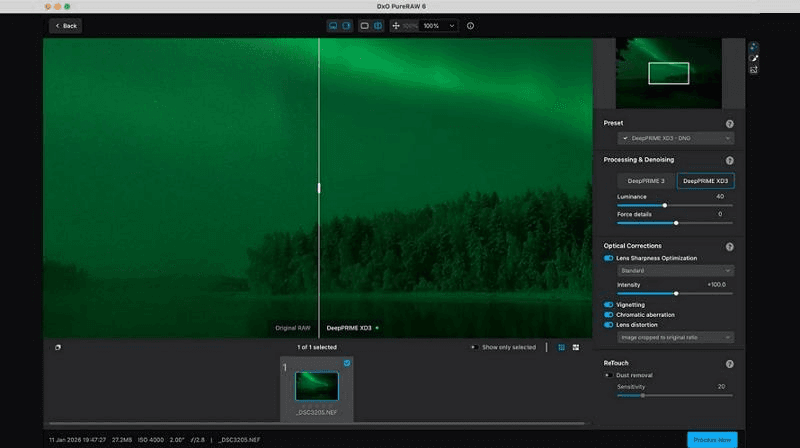The image size is (800, 448).
Task: Enable Dust removal toggle
Action: point(608,375)
